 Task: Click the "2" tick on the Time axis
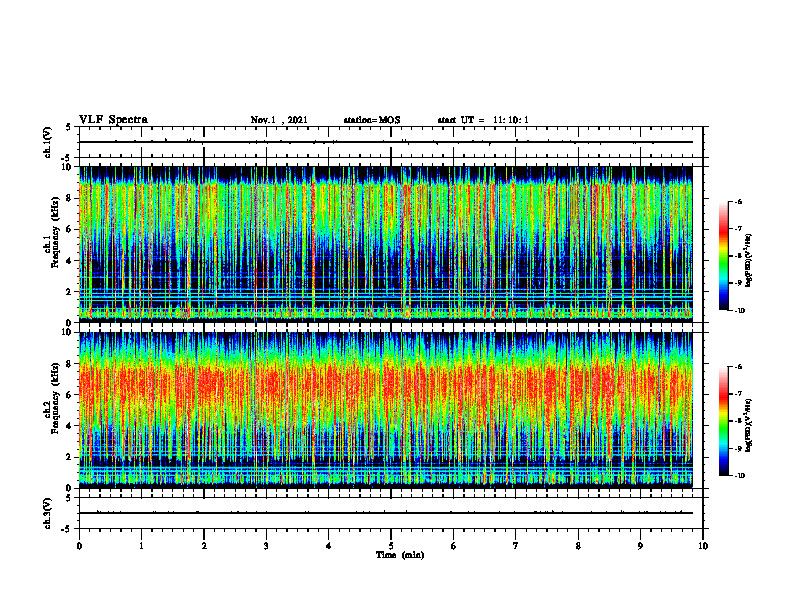point(204,546)
